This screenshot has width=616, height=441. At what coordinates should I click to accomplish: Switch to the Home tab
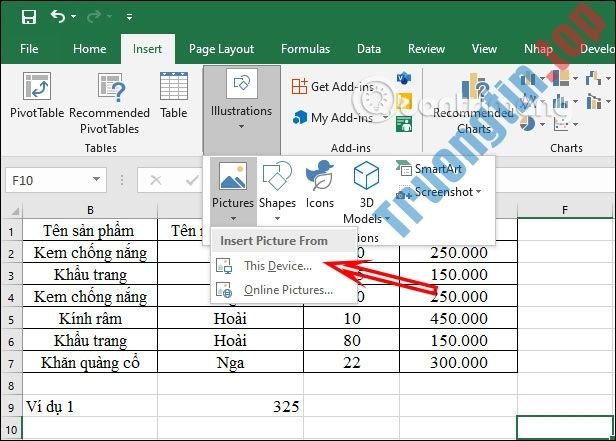pyautogui.click(x=90, y=49)
